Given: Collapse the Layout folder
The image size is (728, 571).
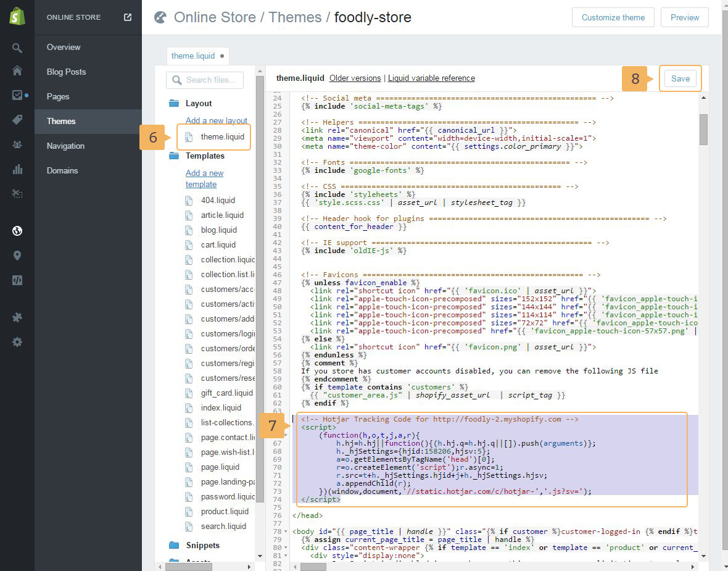Looking at the screenshot, I should click(x=174, y=104).
